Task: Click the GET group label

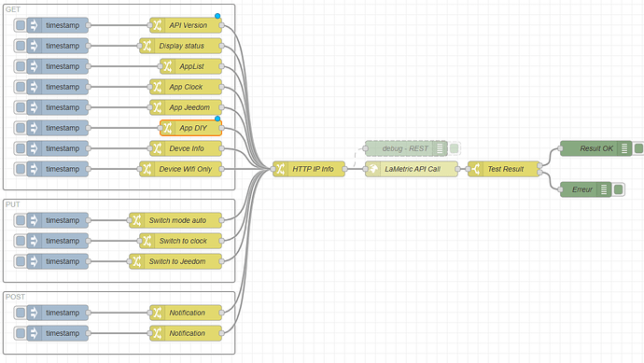Action: 13,9
